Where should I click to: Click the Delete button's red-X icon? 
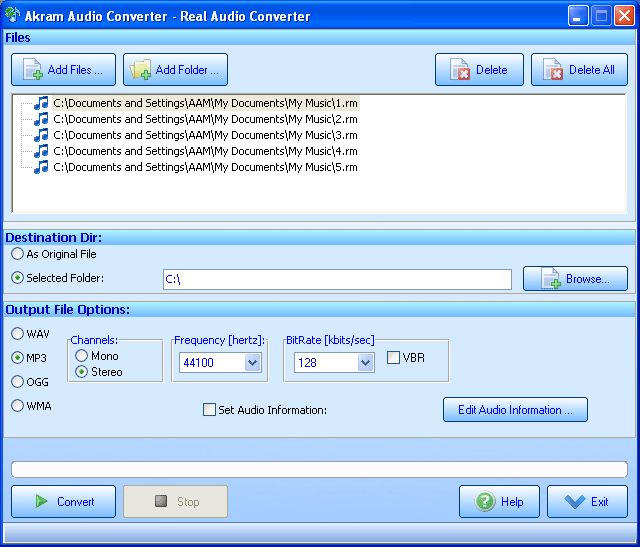click(460, 69)
